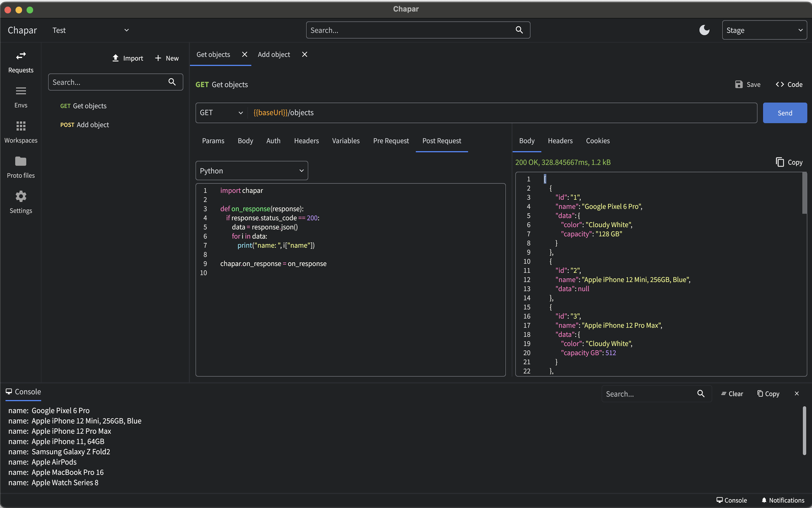Open the Requests sidebar section
This screenshot has width=812, height=508.
pos(21,62)
